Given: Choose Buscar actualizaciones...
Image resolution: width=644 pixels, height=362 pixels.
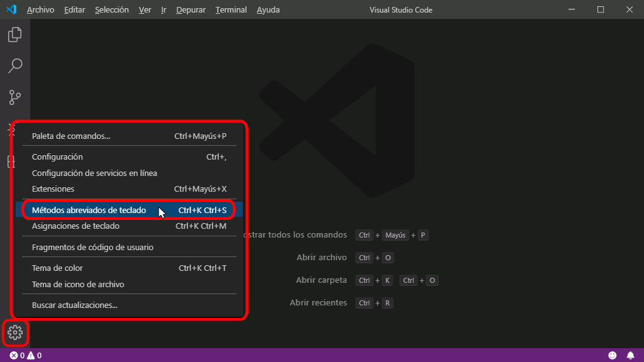Looking at the screenshot, I should pos(129,305).
